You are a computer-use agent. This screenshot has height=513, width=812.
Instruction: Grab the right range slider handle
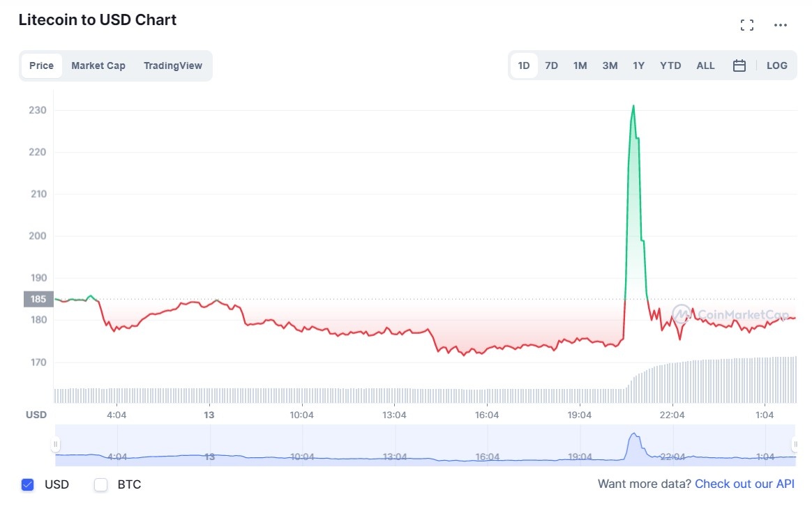coord(795,445)
